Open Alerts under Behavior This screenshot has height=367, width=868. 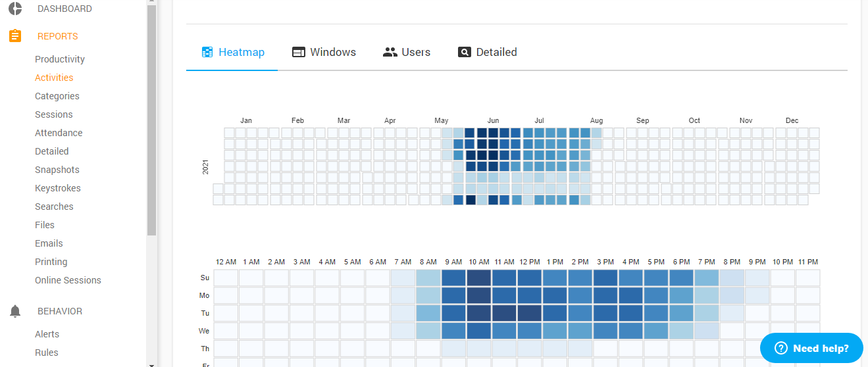(47, 334)
